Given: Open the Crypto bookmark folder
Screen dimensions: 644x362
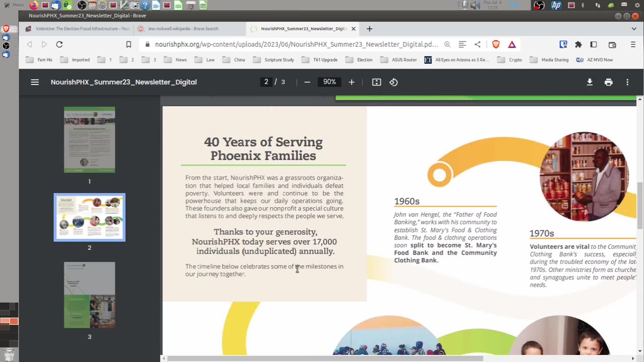Looking at the screenshot, I should pos(510,60).
